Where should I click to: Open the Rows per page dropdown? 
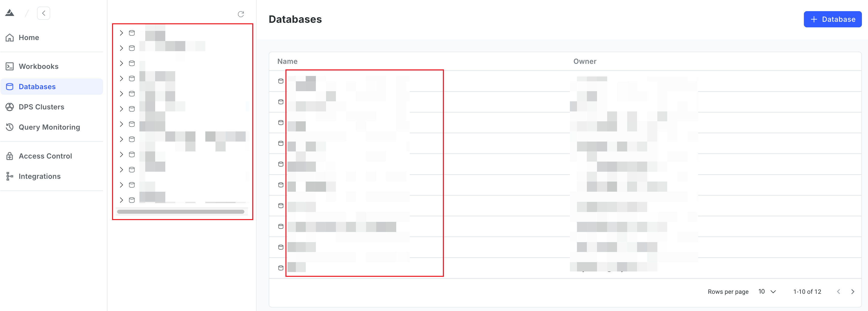767,291
